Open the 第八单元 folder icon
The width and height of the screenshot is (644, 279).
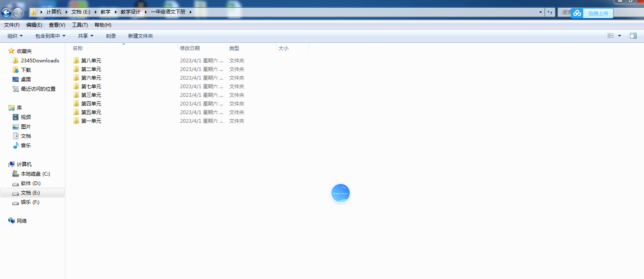[x=76, y=60]
